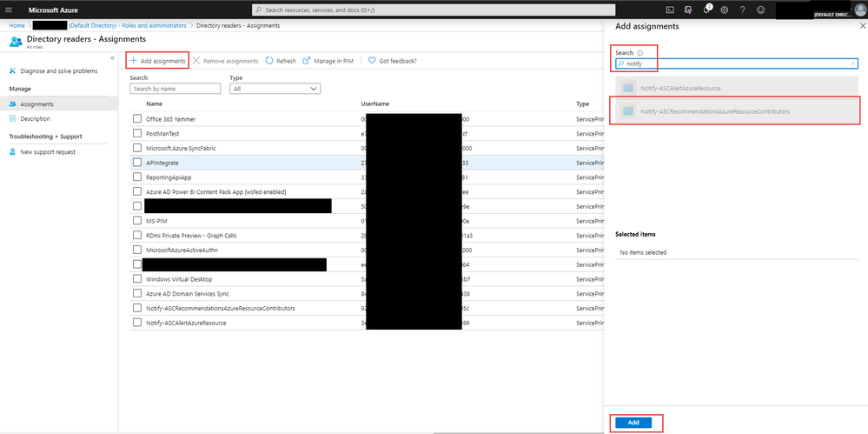The width and height of the screenshot is (868, 434).
Task: Check the MicrosoftAzureActiveAuthn checkbox
Action: point(136,250)
